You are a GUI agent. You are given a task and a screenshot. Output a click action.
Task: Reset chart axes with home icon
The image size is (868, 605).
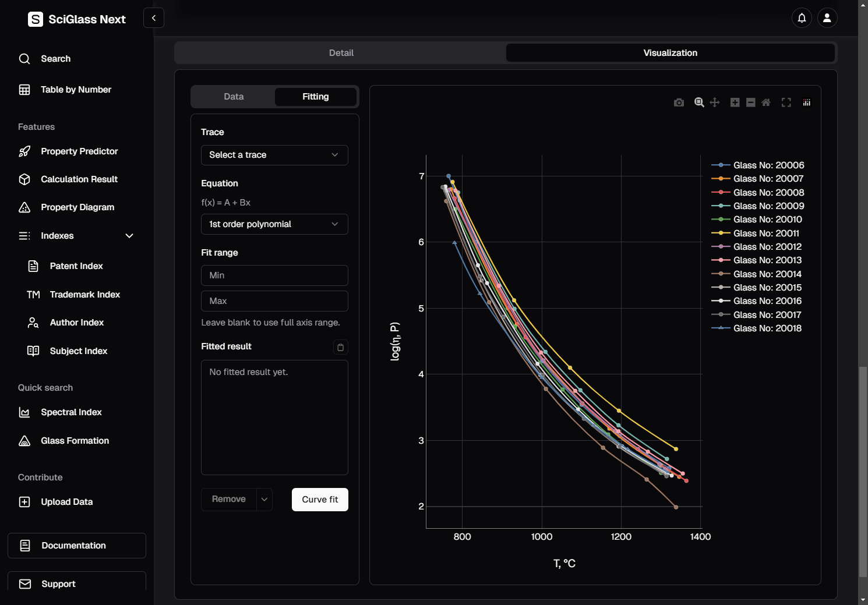click(x=766, y=102)
